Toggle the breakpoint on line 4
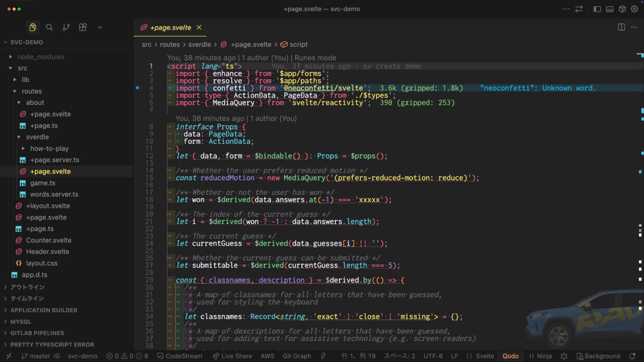The image size is (644, 362). pyautogui.click(x=138, y=88)
